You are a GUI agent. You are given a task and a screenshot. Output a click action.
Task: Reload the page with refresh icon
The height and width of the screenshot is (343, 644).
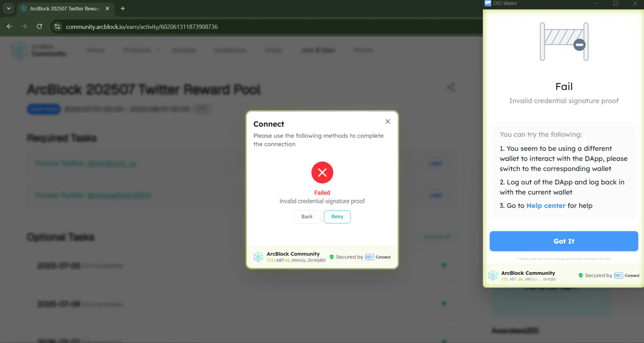(x=39, y=27)
